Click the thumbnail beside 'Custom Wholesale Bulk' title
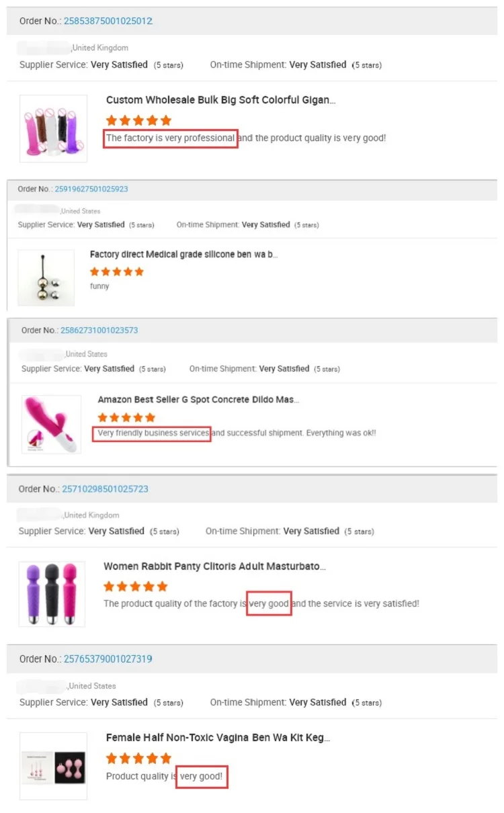504x813 pixels. pos(53,128)
